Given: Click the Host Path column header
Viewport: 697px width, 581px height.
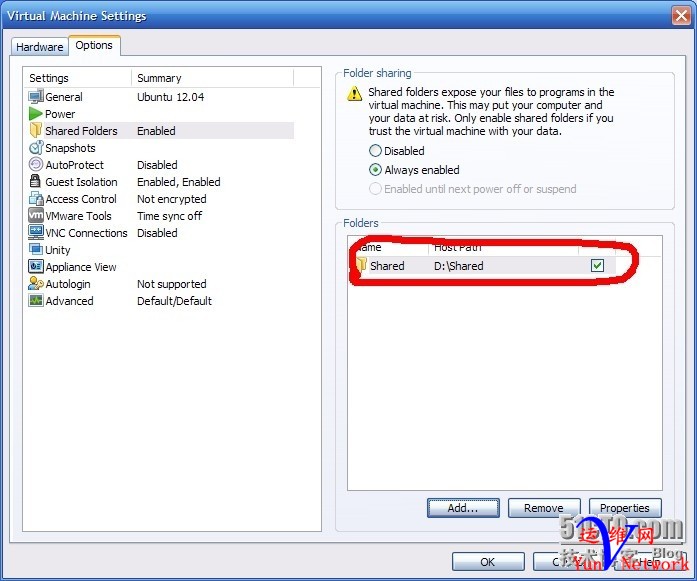Looking at the screenshot, I should 503,247.
